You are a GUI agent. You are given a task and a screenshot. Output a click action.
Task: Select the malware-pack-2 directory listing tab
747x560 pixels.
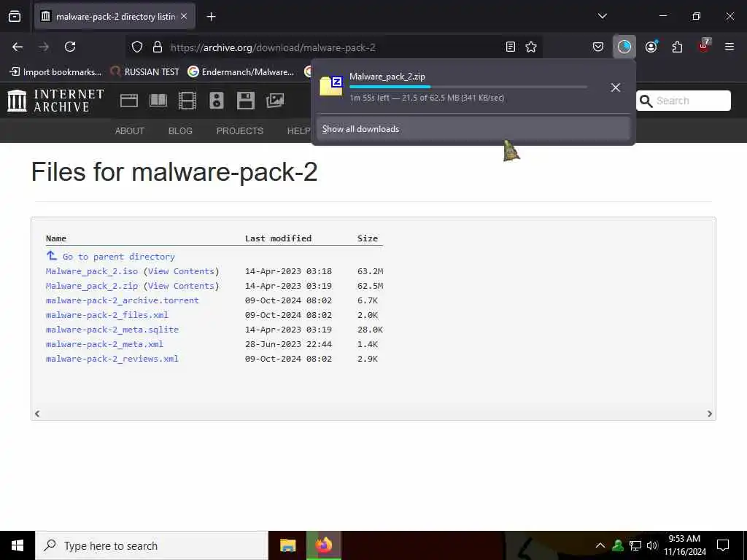[x=115, y=17]
